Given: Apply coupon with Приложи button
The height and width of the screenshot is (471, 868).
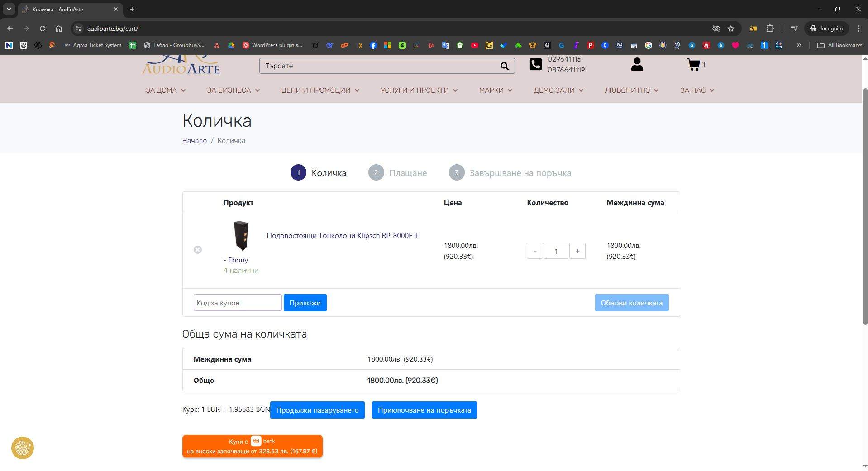Looking at the screenshot, I should (305, 303).
